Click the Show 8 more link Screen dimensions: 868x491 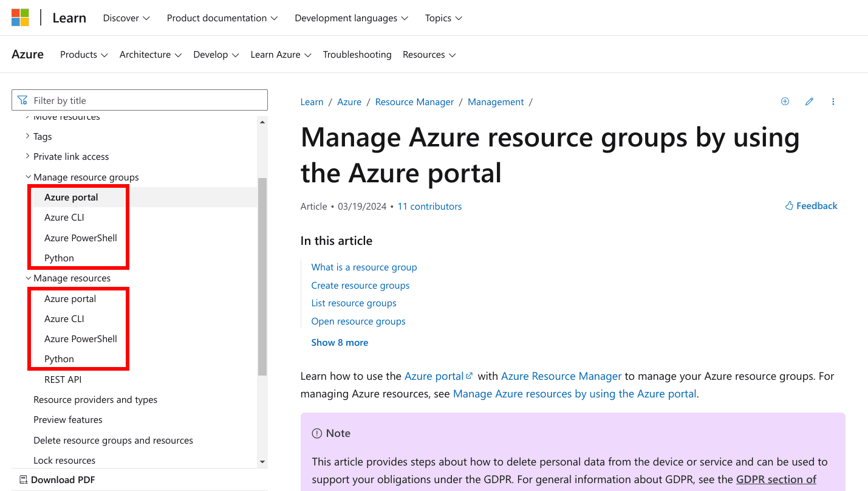pyautogui.click(x=340, y=342)
